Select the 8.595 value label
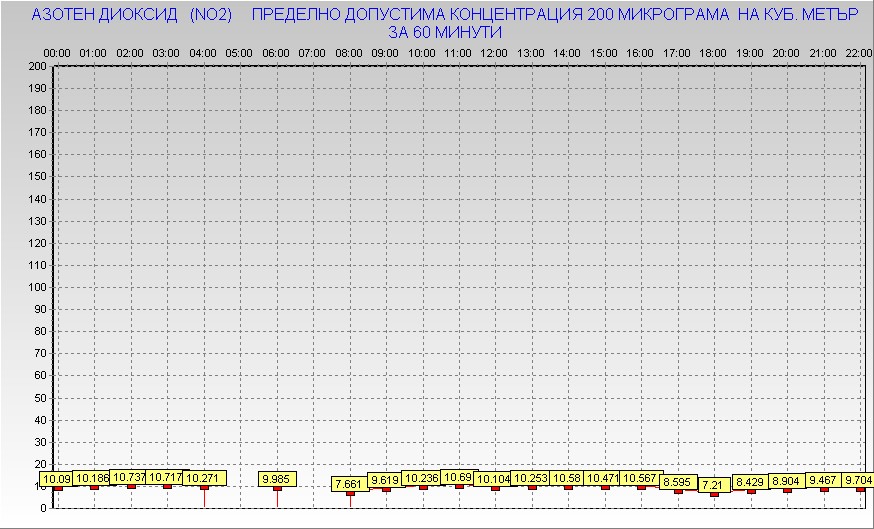874x529 pixels. point(678,482)
